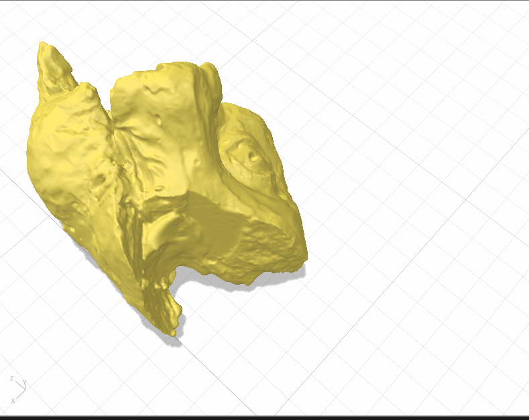Click the Y axis label on the gizmo
This screenshot has width=529, height=420.
point(25,382)
